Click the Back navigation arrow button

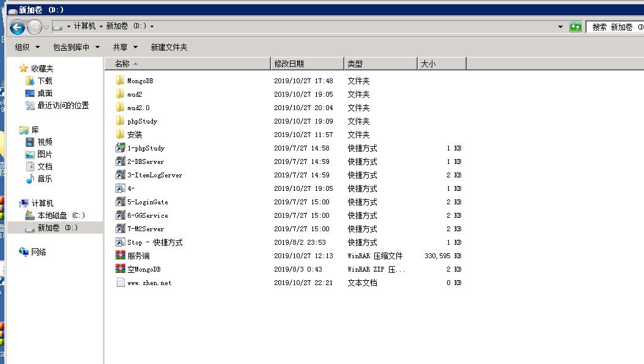click(x=17, y=27)
